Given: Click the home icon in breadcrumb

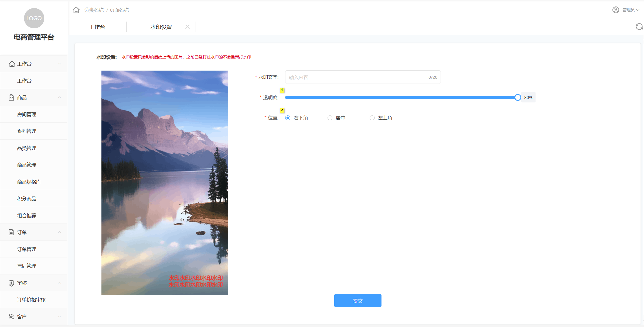Looking at the screenshot, I should pyautogui.click(x=76, y=10).
